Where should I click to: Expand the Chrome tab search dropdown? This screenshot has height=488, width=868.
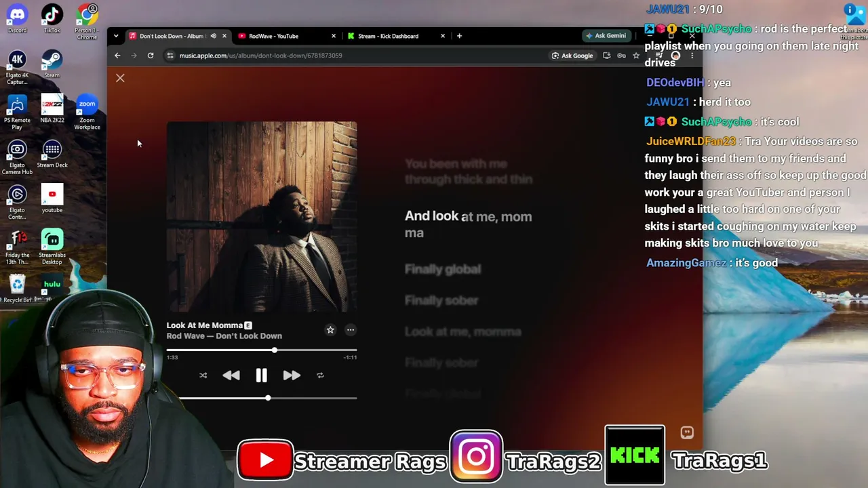116,36
